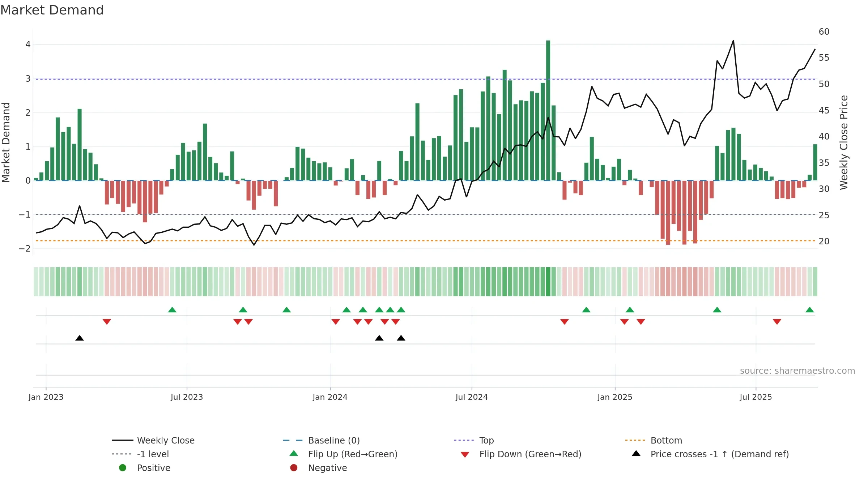Viewport: 868px width, 488px height.
Task: Toggle the Top legend entry
Action: pos(474,440)
